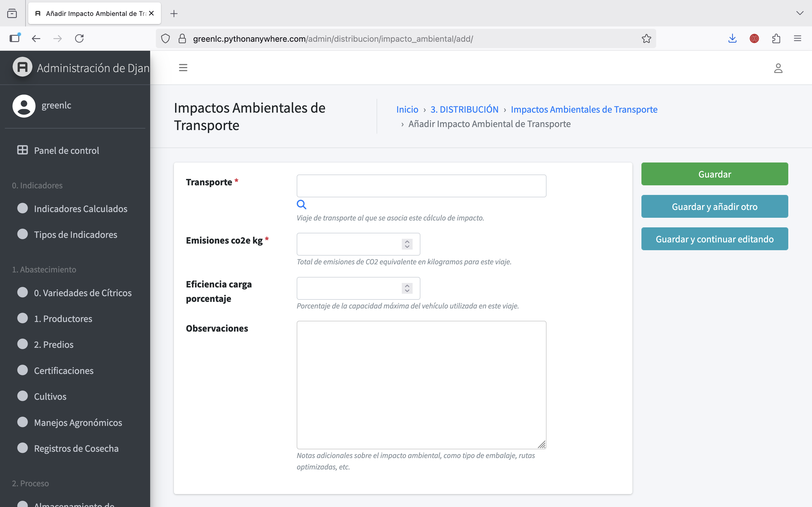This screenshot has height=507, width=812.
Task: Click the hamburger menu to collapse sidebar
Action: 183,67
